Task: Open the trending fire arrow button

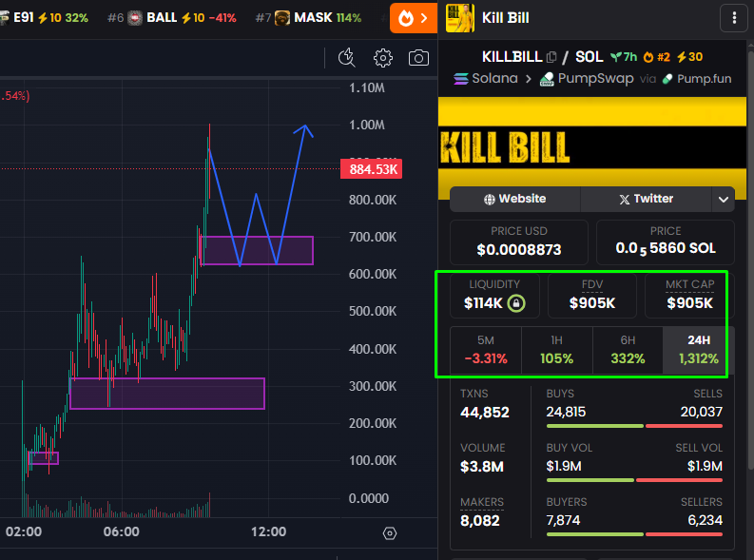Action: [414, 18]
